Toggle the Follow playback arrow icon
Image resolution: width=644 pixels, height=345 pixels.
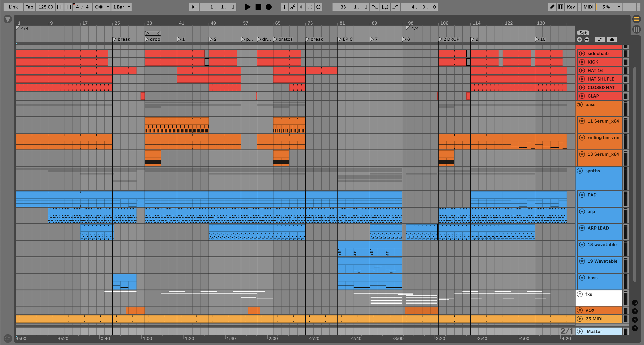coord(194,7)
